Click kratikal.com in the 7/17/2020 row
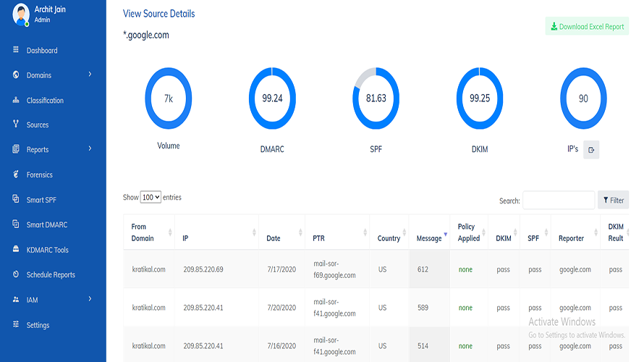The image size is (644, 362). click(x=148, y=269)
